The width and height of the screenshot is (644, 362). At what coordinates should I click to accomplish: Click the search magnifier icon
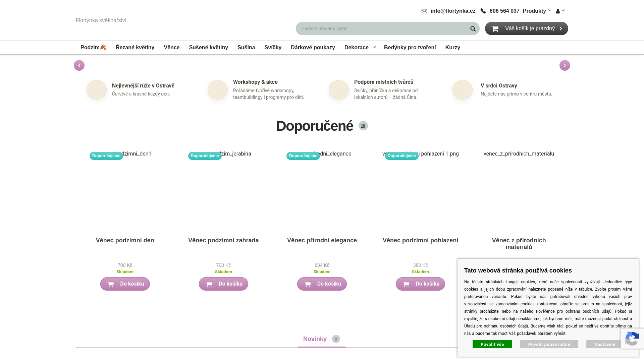[x=473, y=29]
